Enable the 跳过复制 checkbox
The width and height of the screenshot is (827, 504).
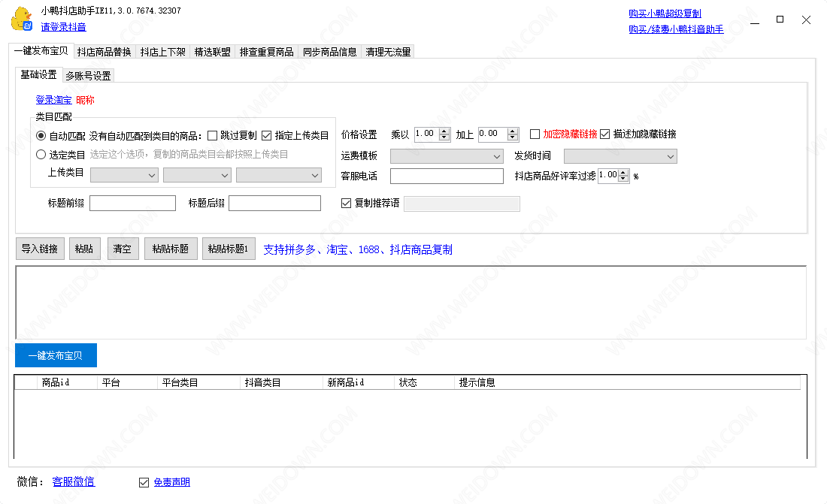pyautogui.click(x=213, y=136)
